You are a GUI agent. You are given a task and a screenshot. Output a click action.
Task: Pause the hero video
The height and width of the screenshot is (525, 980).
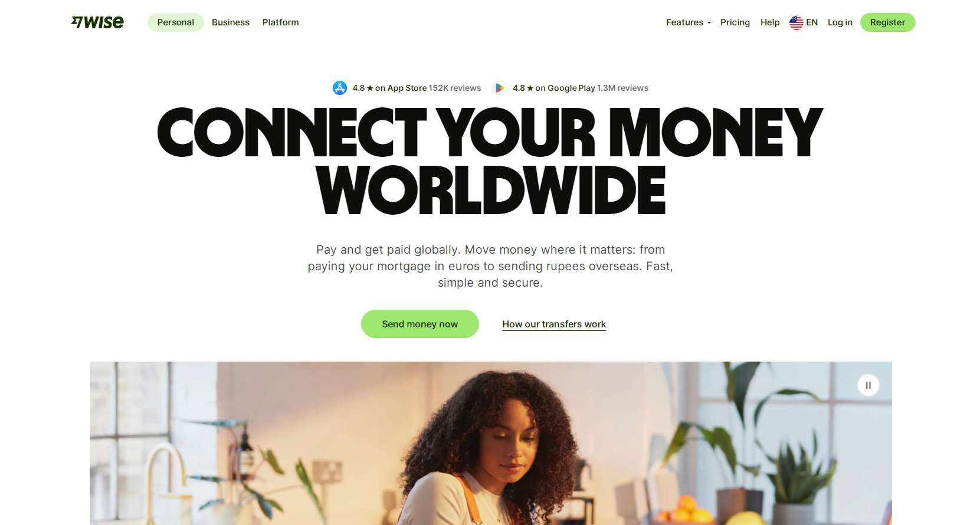[x=868, y=385]
